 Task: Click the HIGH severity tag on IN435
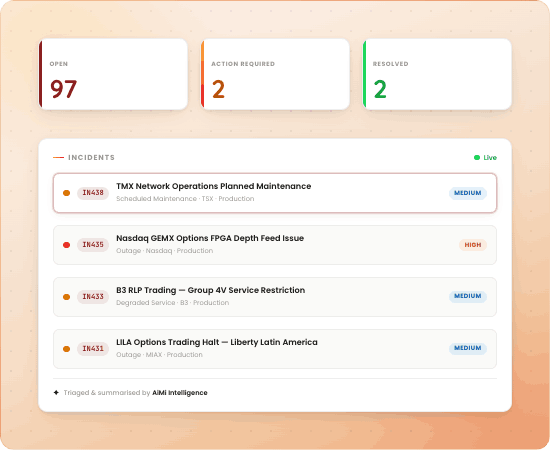point(473,245)
